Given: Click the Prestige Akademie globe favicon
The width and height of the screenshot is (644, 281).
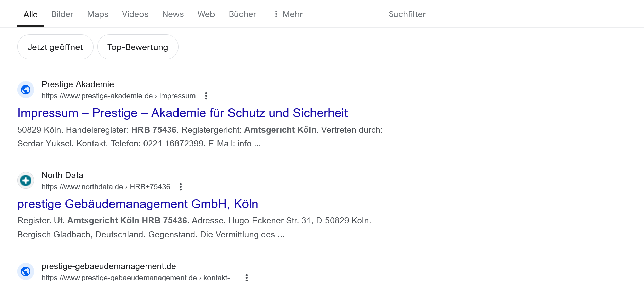Looking at the screenshot, I should [x=26, y=90].
